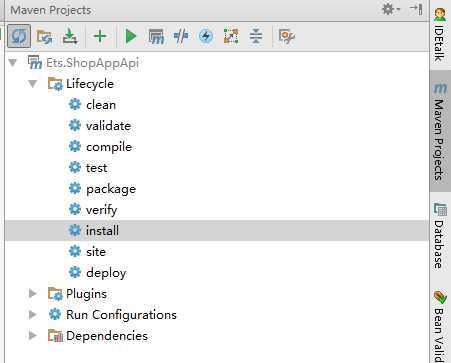This screenshot has width=451, height=363.
Task: Expand the Dependencies node
Action: pos(33,335)
